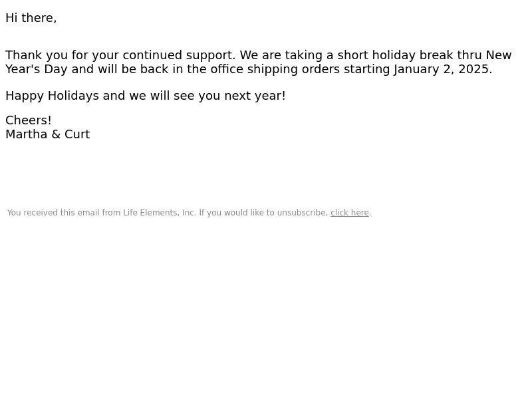This screenshot has width=532, height=399.
Task: Click the 'Hi there,' greeting text
Action: pyautogui.click(x=31, y=18)
